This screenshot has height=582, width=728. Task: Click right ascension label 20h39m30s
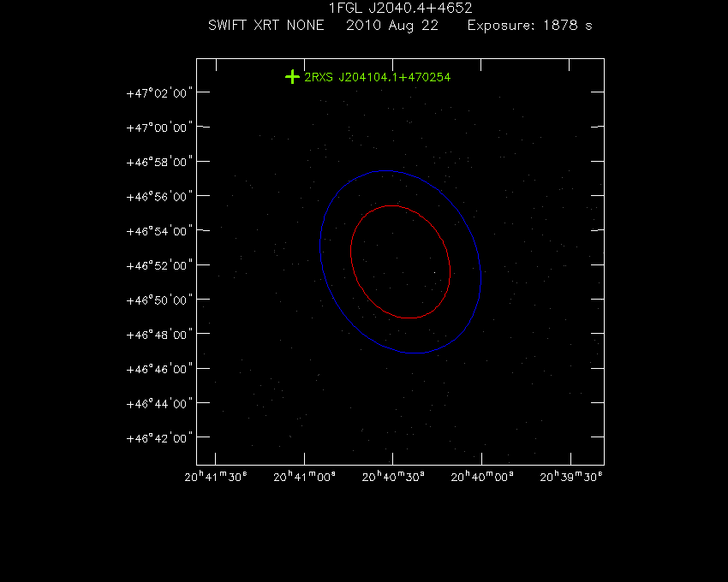[x=571, y=477]
